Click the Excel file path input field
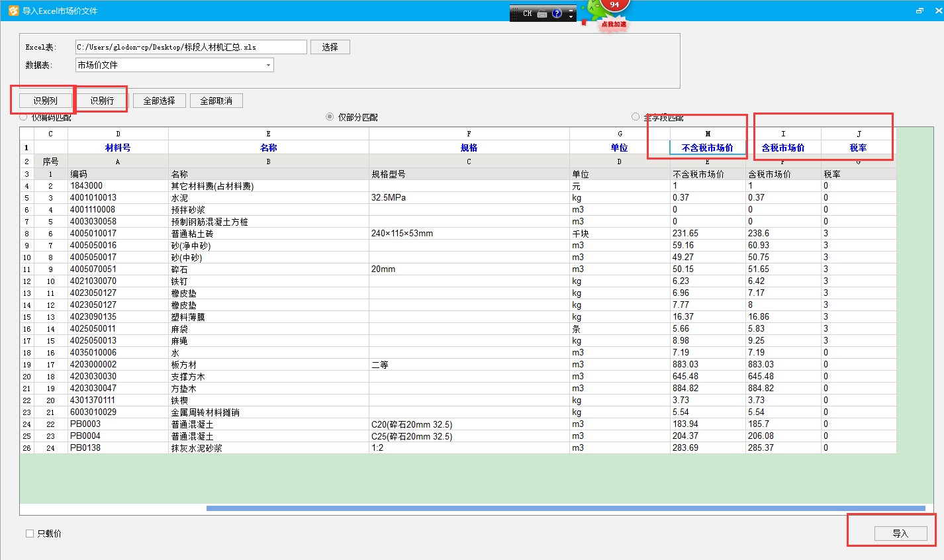This screenshot has width=944, height=560. coord(191,47)
